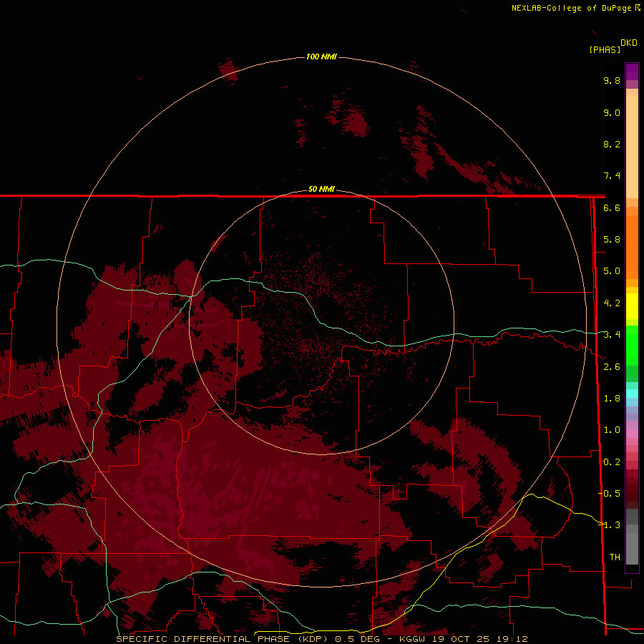
Task: Click the 6.6 value on the legend
Action: tap(612, 208)
